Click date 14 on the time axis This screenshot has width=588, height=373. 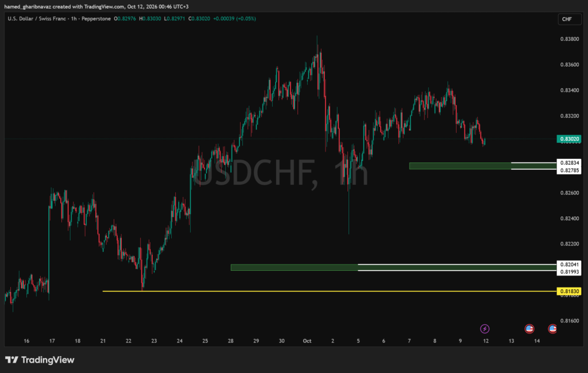point(537,341)
